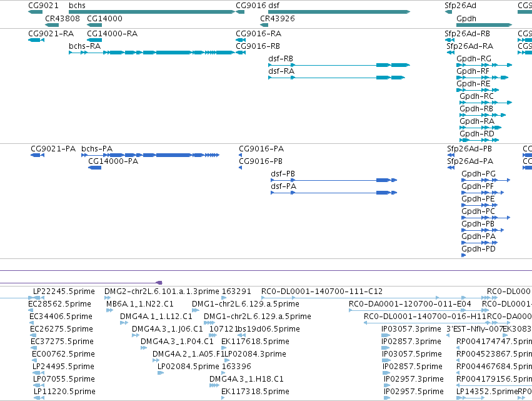The width and height of the screenshot is (532, 401).
Task: Click the Gpdh-RF transcript label
Action: click(473, 71)
